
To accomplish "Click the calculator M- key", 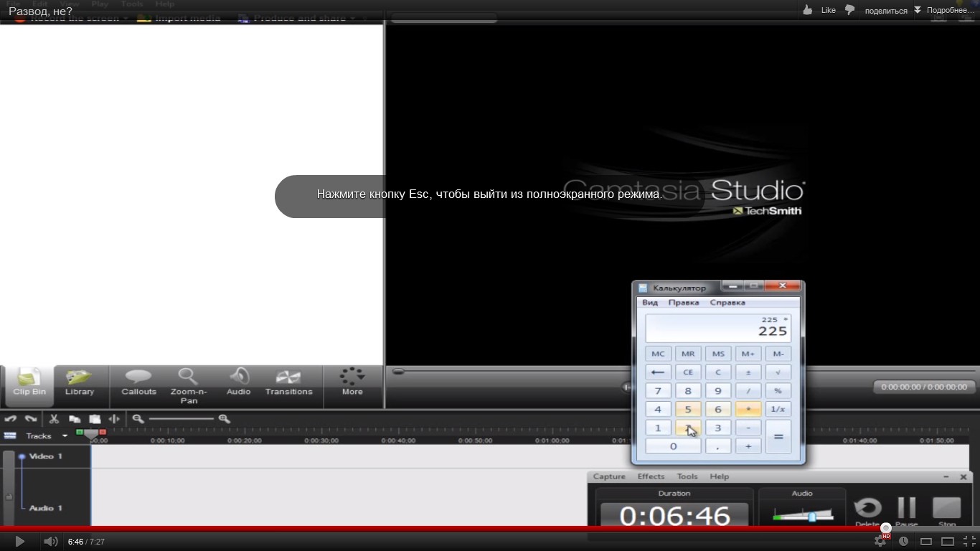I will (778, 354).
